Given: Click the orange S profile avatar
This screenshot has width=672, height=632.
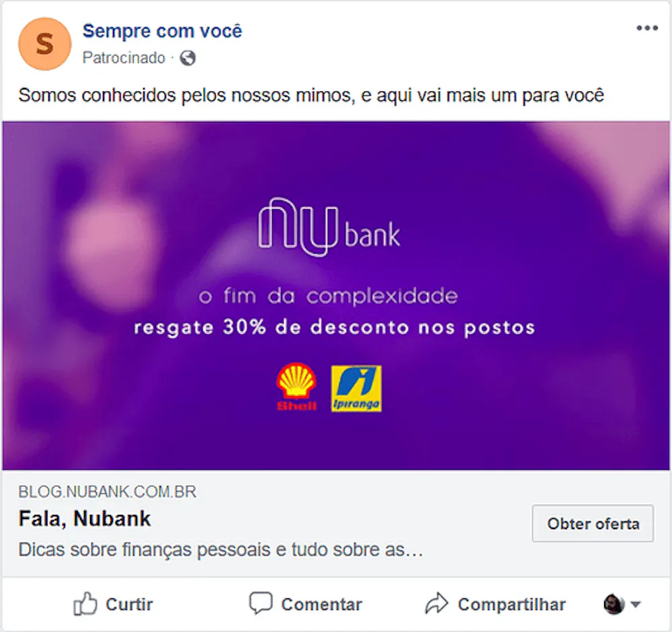Looking at the screenshot, I should click(44, 44).
